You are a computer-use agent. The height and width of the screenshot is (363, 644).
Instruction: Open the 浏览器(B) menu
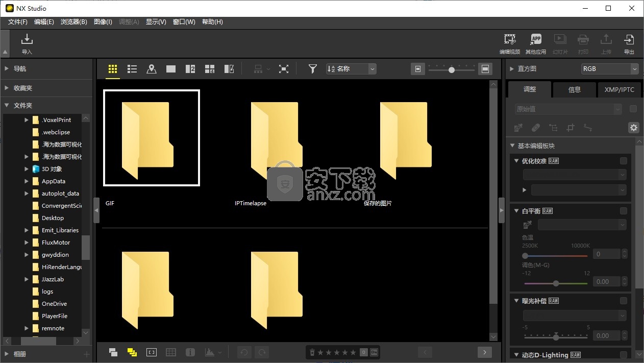pyautogui.click(x=74, y=22)
